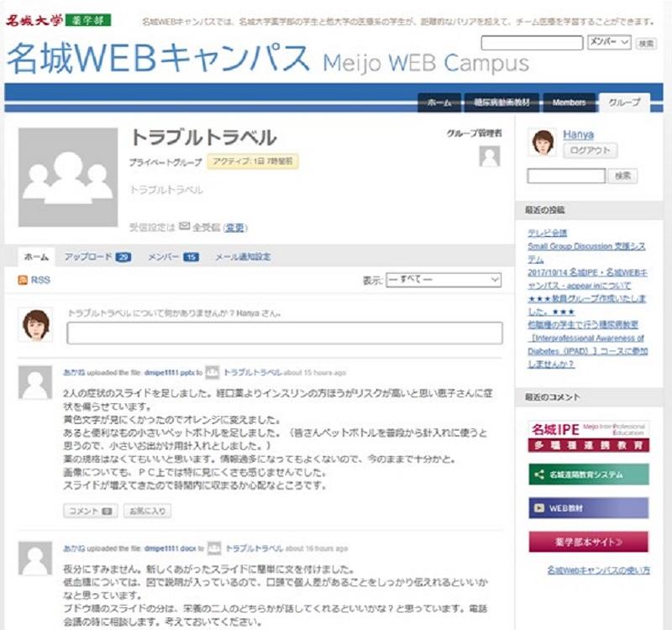The image size is (672, 630).
Task: Click the 変更 link for mail settings
Action: click(234, 228)
